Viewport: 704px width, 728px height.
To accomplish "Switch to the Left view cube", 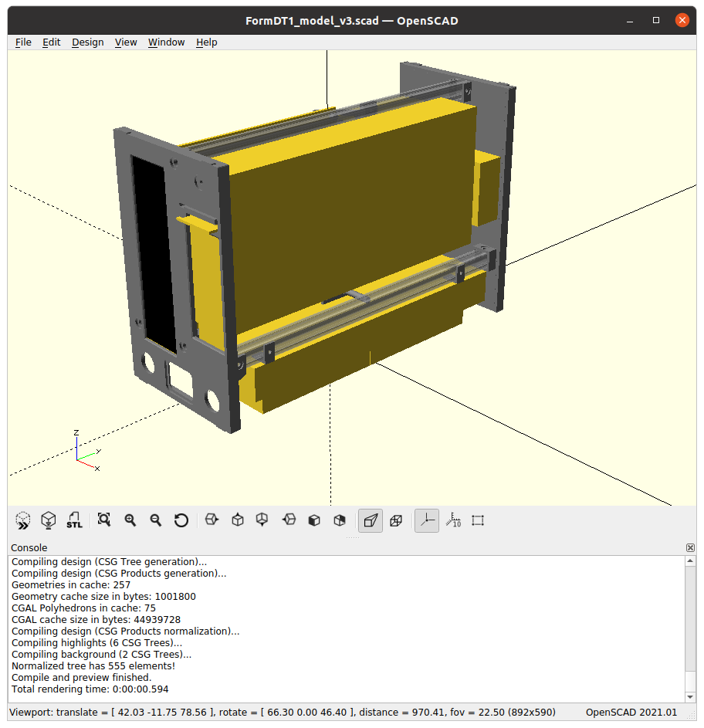I will pyautogui.click(x=289, y=520).
